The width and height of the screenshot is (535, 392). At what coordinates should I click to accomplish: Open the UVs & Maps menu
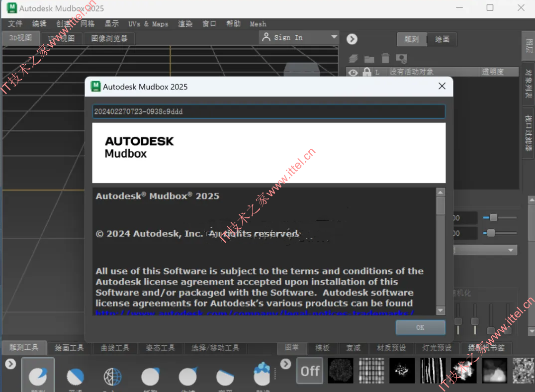pos(148,24)
